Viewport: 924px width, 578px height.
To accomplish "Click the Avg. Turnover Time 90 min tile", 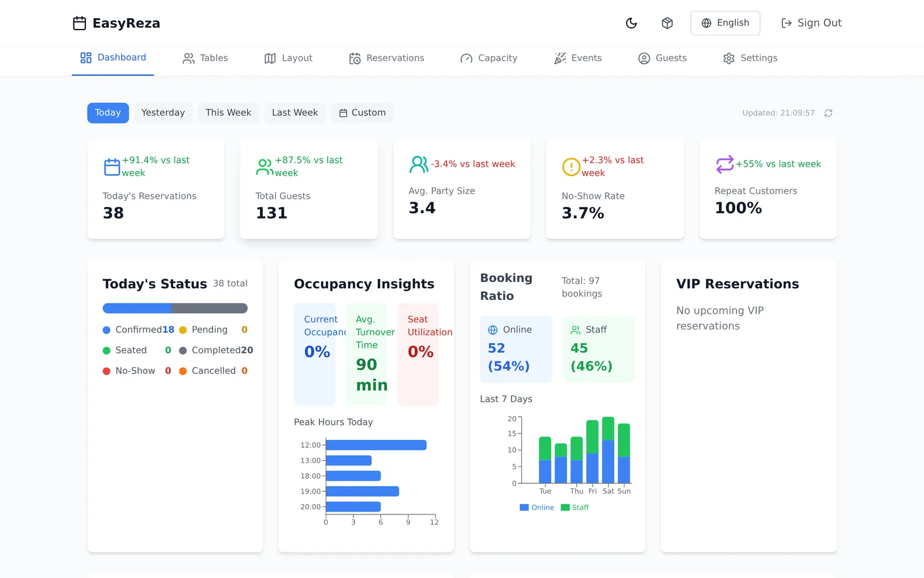I will pyautogui.click(x=366, y=354).
